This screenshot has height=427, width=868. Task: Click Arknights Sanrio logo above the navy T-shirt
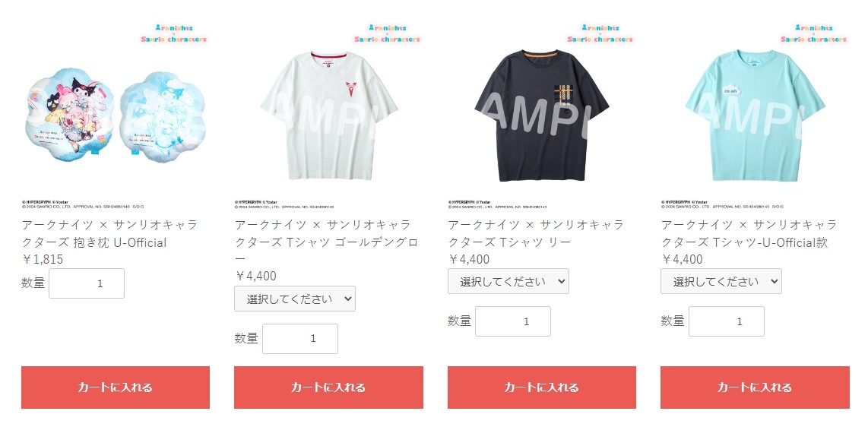pyautogui.click(x=600, y=33)
